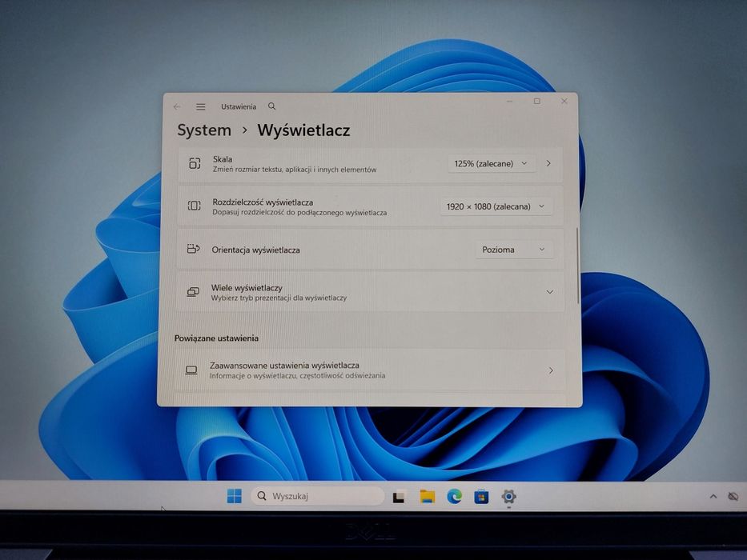Show hidden system tray icons
Image resolution: width=747 pixels, height=560 pixels.
[713, 496]
